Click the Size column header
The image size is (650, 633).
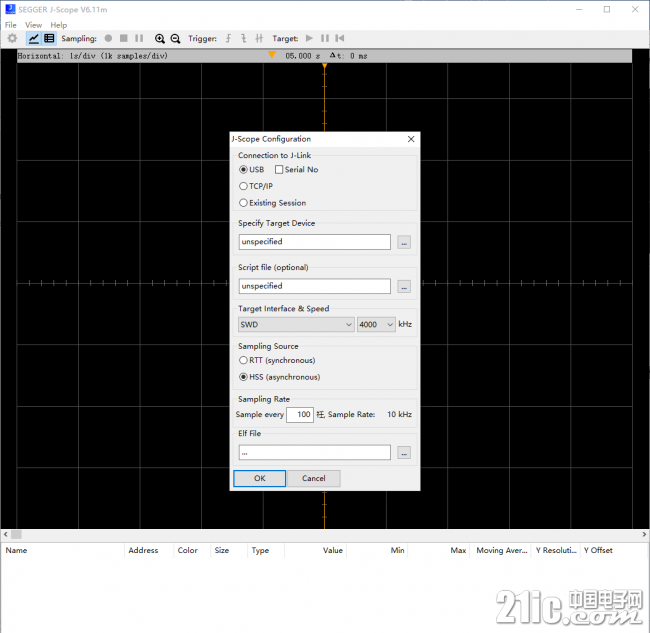[229, 551]
